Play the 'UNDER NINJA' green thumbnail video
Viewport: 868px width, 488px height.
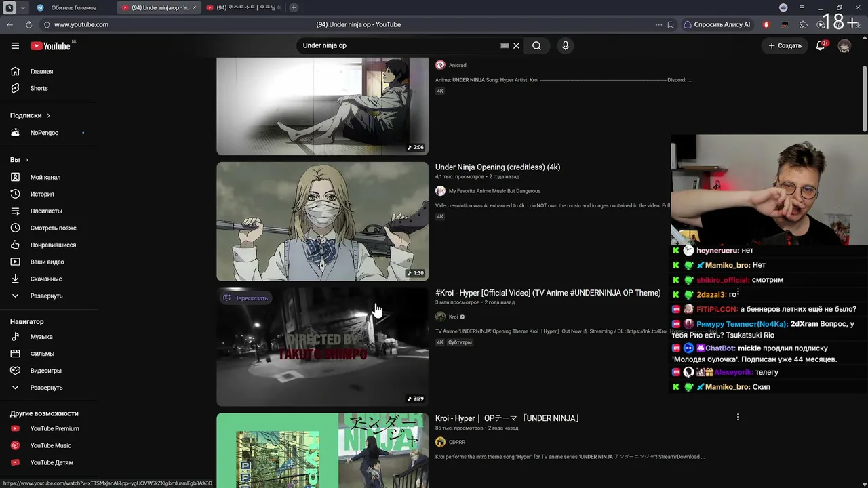[322, 450]
